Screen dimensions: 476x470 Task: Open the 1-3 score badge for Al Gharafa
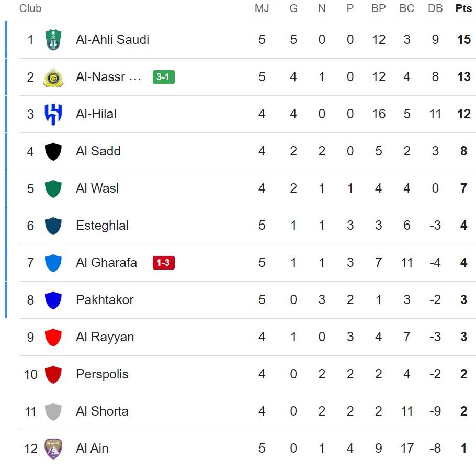(163, 262)
